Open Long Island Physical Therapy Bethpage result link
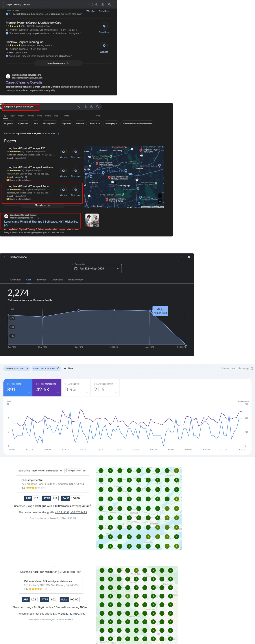255x644 pixels. tap(41, 224)
